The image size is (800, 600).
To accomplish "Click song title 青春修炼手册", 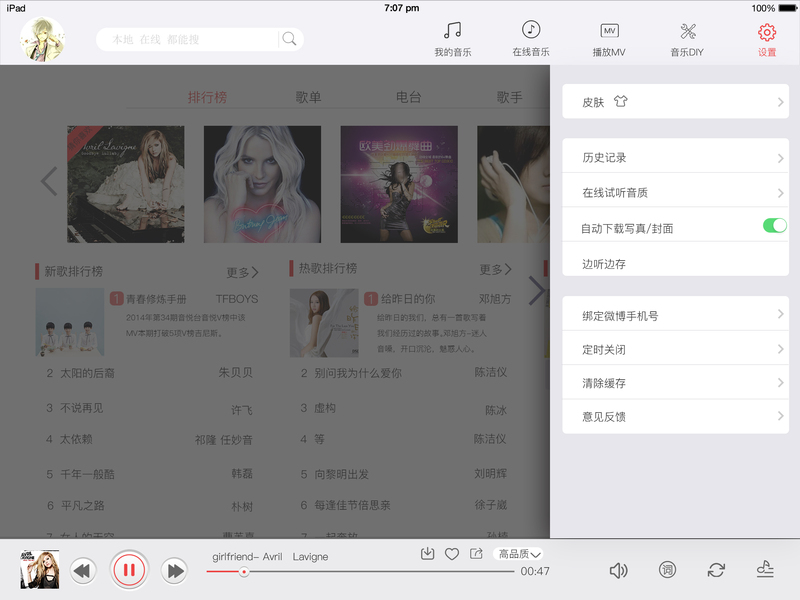I will point(156,299).
